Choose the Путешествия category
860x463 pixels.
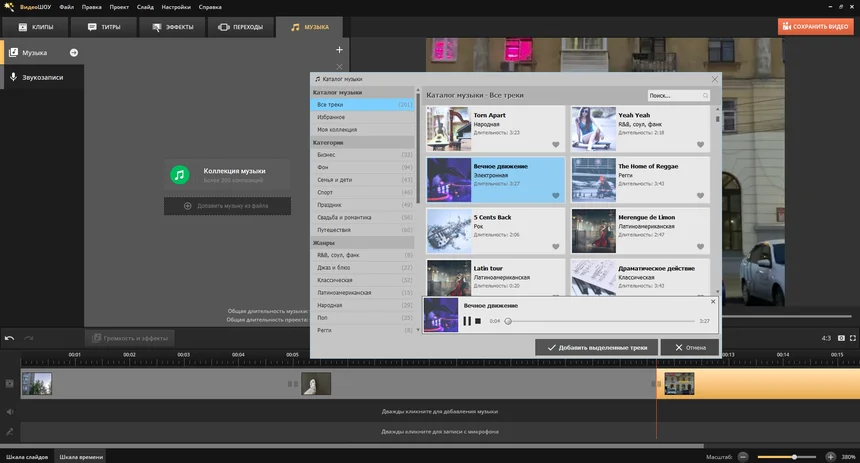[x=363, y=230]
